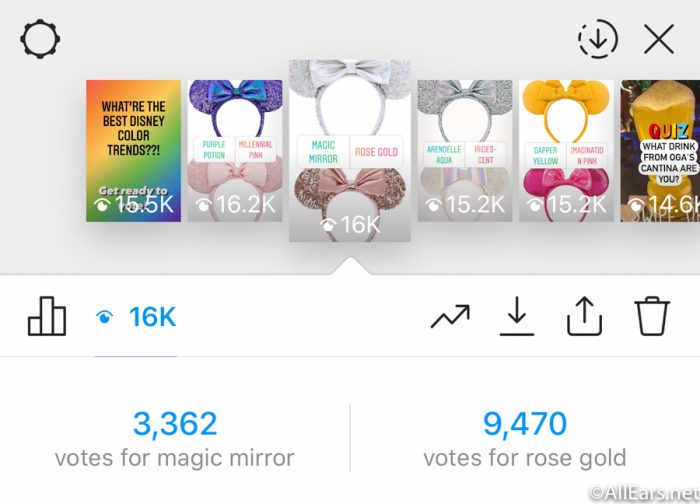700x504 pixels.
Task: Tap the 16.2K view count on Purple Potion story
Action: [x=236, y=204]
